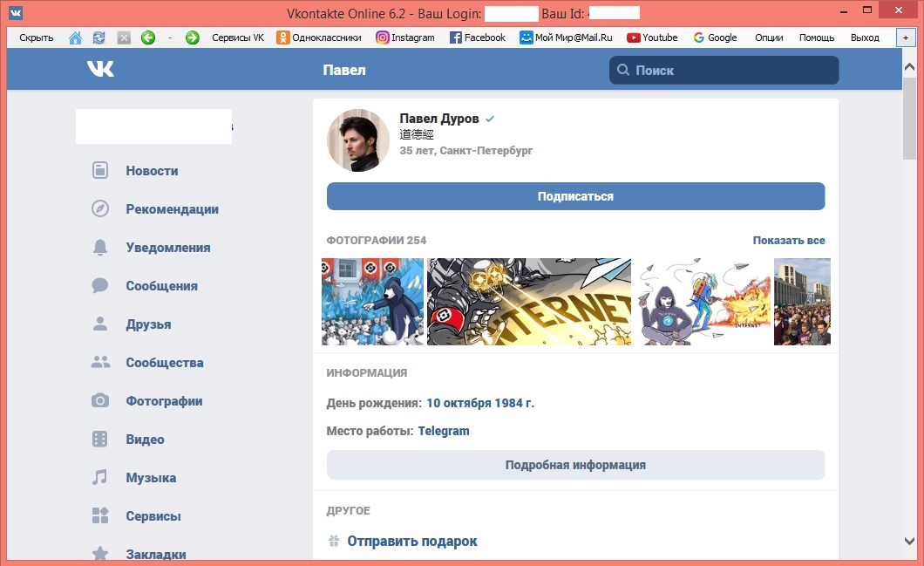Open the INTERNET skull robot photo

click(x=529, y=302)
